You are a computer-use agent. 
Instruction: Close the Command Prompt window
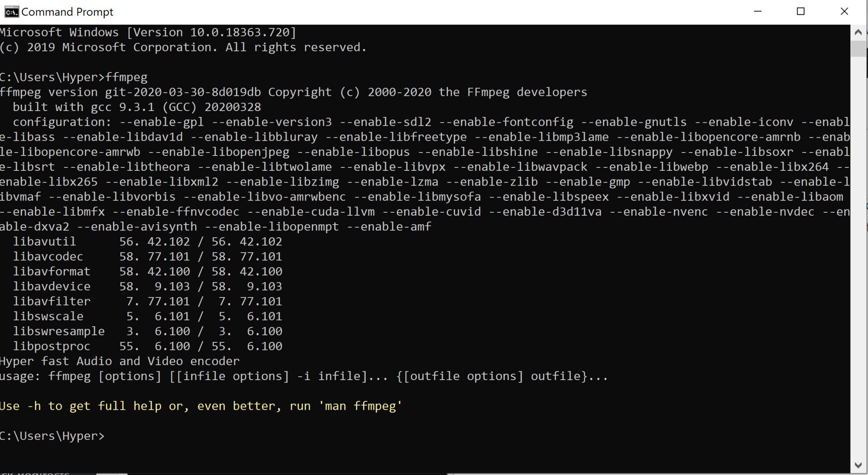pyautogui.click(x=844, y=11)
